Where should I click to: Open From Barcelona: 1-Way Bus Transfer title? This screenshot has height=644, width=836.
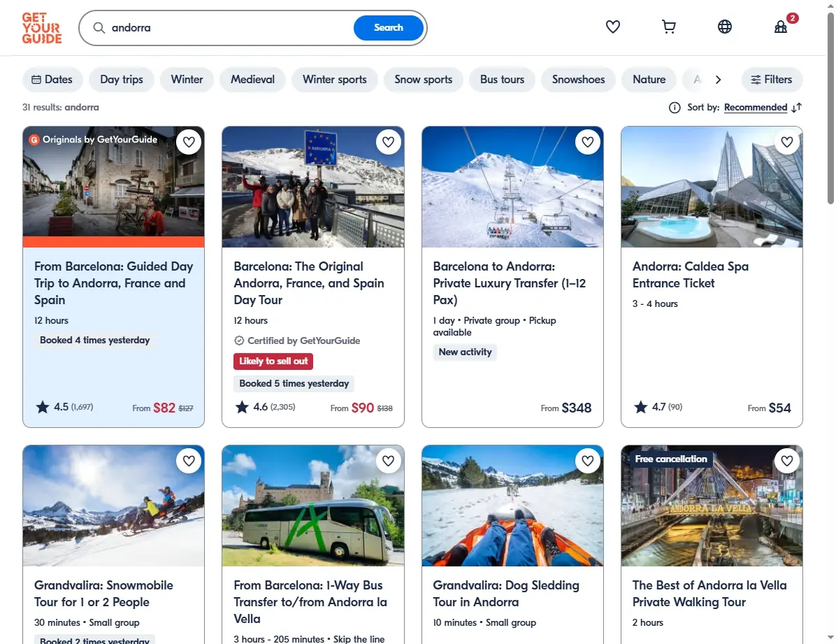310,602
